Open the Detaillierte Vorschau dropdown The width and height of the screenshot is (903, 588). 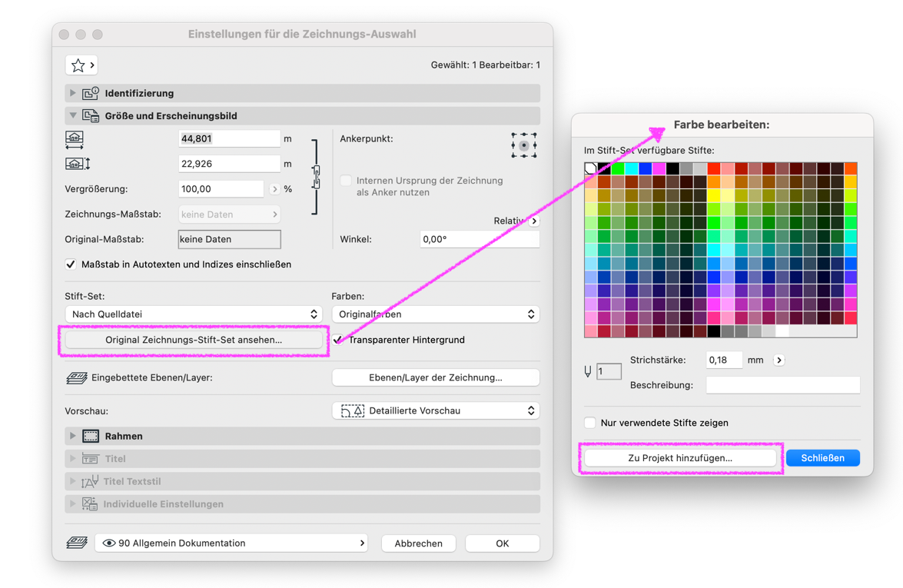[x=436, y=410]
